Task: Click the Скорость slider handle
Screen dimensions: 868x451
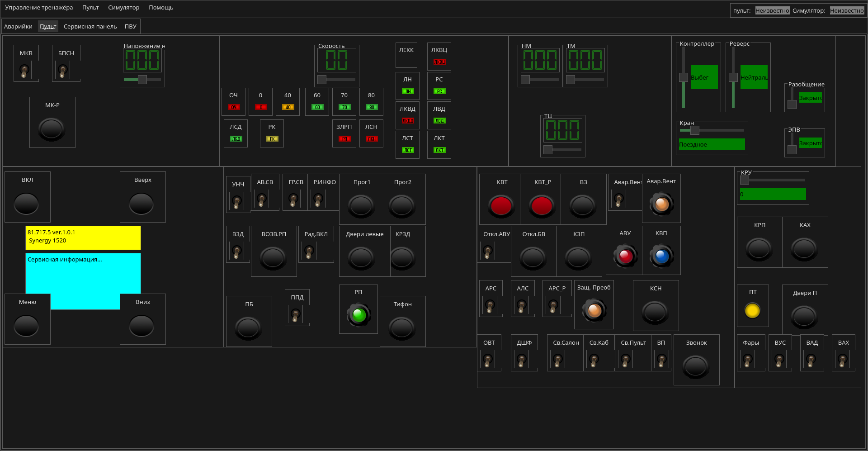Action: point(322,80)
